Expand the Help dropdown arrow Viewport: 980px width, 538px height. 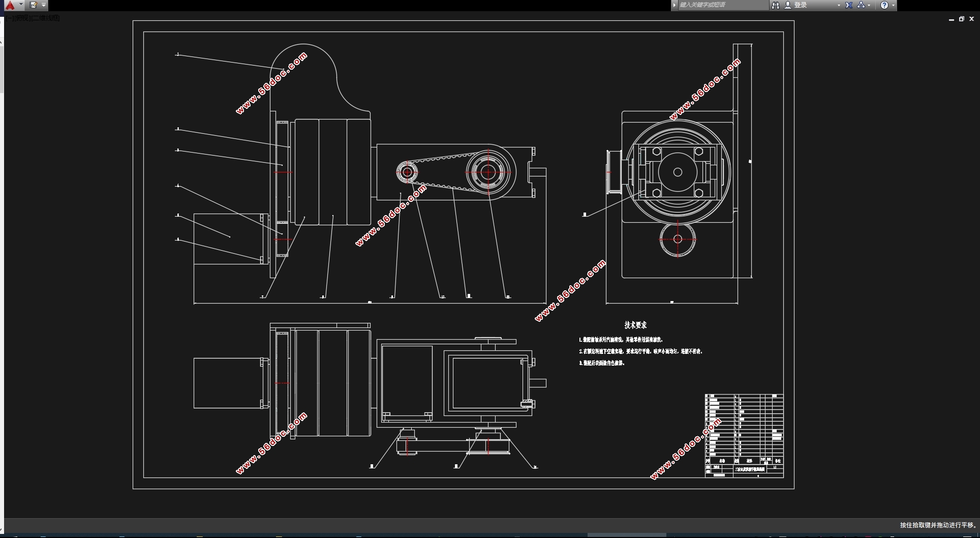(x=893, y=5)
